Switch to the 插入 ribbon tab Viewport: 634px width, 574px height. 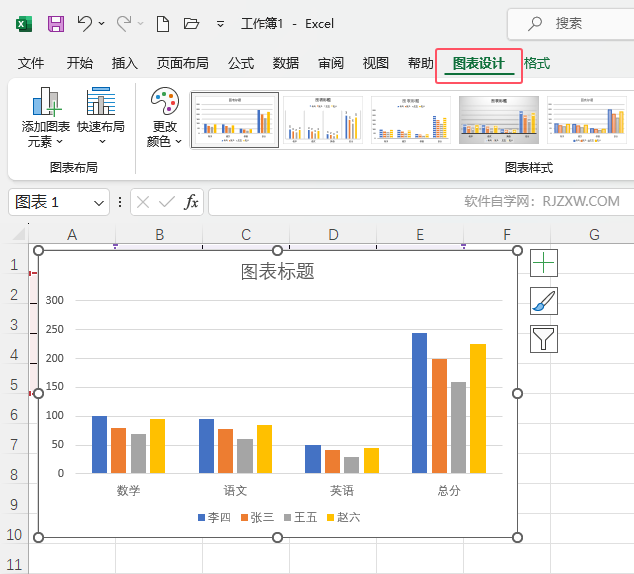125,63
